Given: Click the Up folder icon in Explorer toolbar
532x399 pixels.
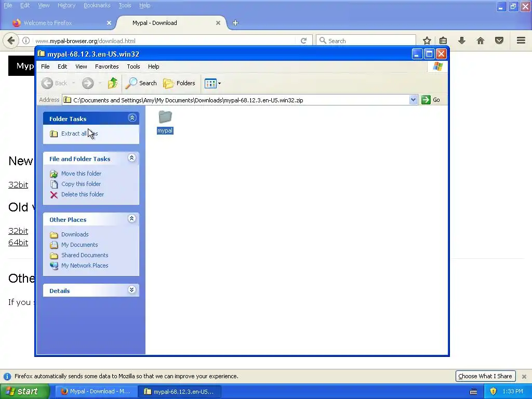Looking at the screenshot, I should click(x=113, y=83).
